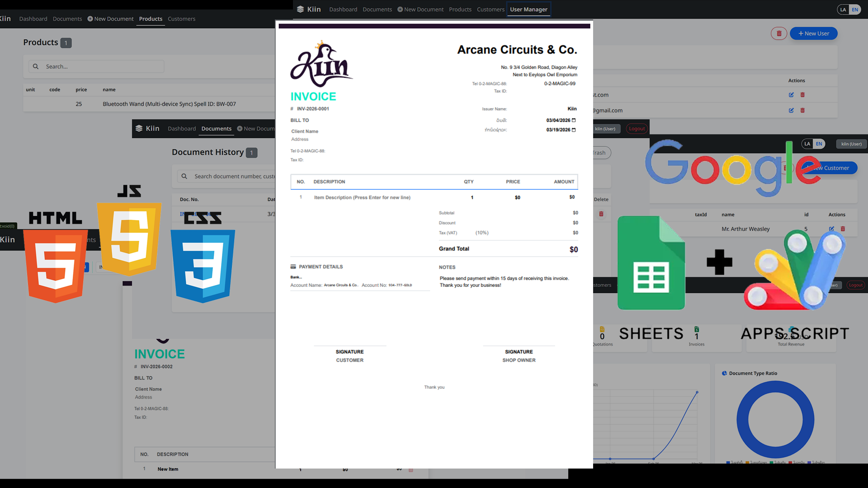Screen dimensions: 868x488
Task: Select the edit pencil icon for Mr. Arthur Weasley
Action: [x=831, y=229]
